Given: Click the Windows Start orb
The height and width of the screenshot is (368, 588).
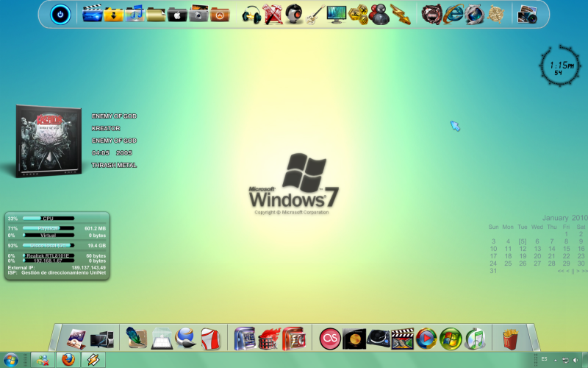Looking at the screenshot, I should (10, 361).
